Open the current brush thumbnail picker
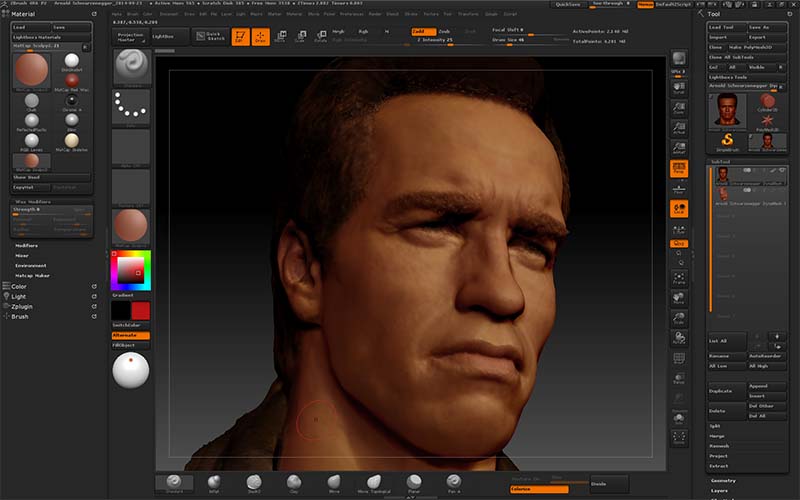Screen dimensions: 800x500 131,67
